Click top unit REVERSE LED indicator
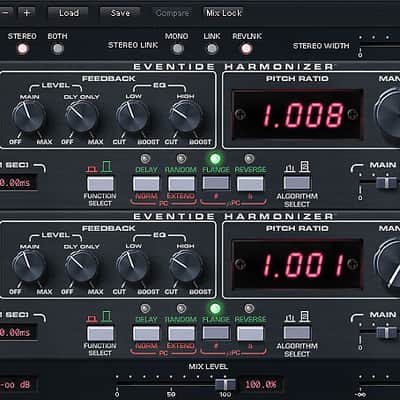The height and width of the screenshot is (400, 400). pyautogui.click(x=249, y=158)
